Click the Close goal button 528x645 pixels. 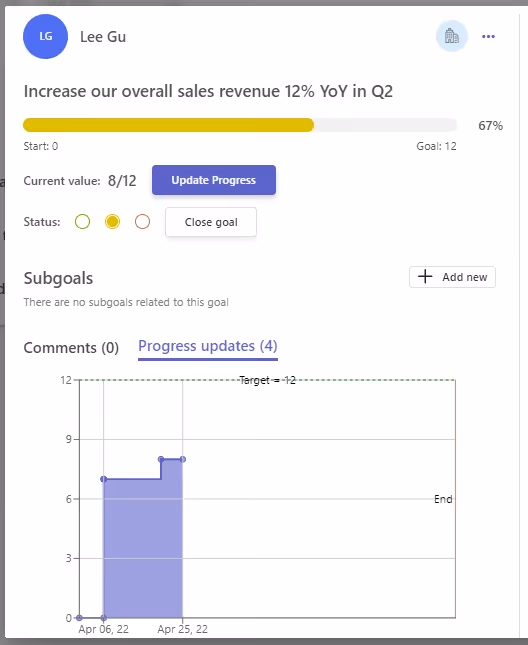(x=211, y=222)
